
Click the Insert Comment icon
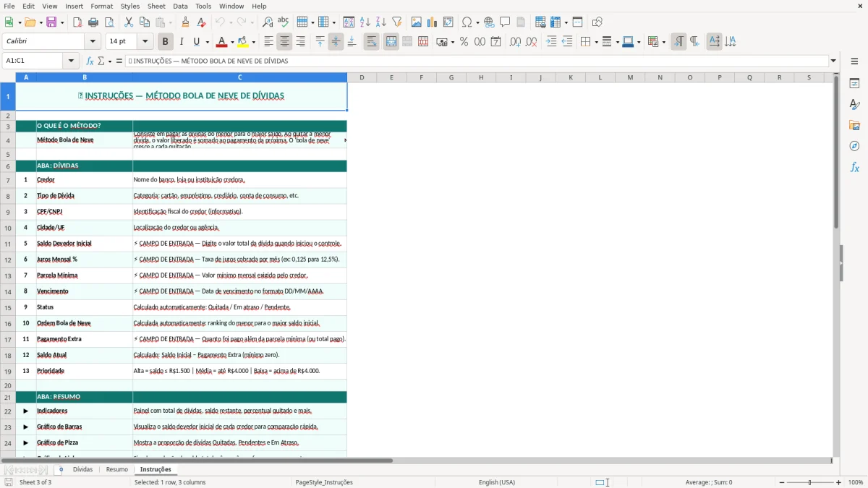pos(505,22)
